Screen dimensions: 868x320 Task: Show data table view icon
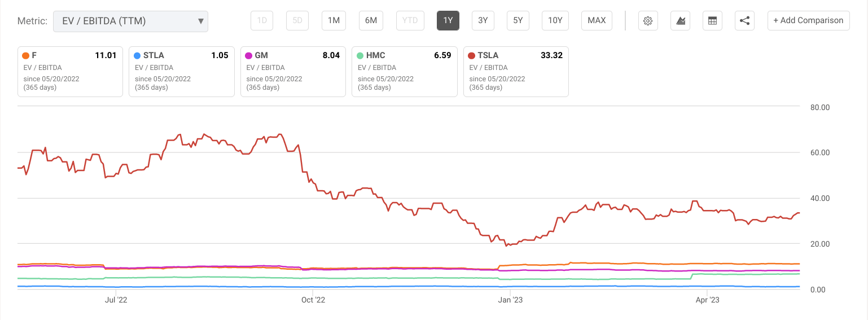(713, 21)
